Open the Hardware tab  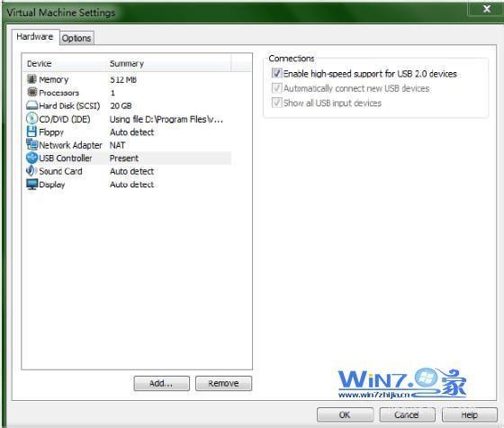(35, 37)
